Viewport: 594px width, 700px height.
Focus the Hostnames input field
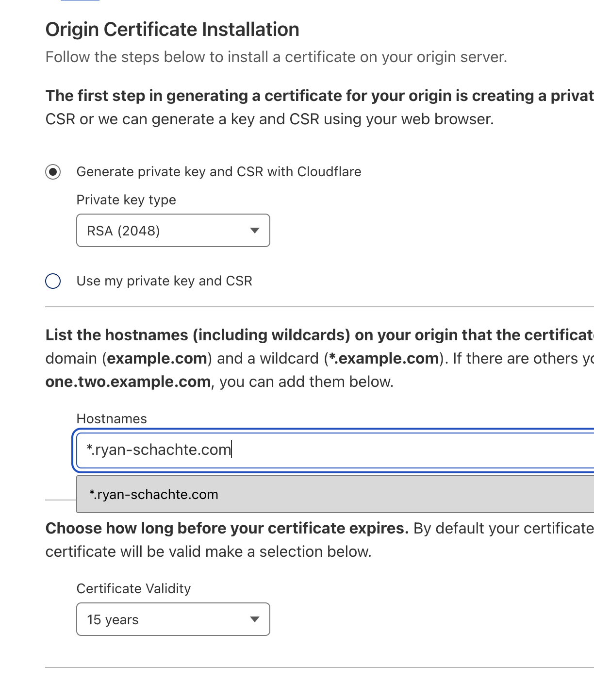click(340, 450)
